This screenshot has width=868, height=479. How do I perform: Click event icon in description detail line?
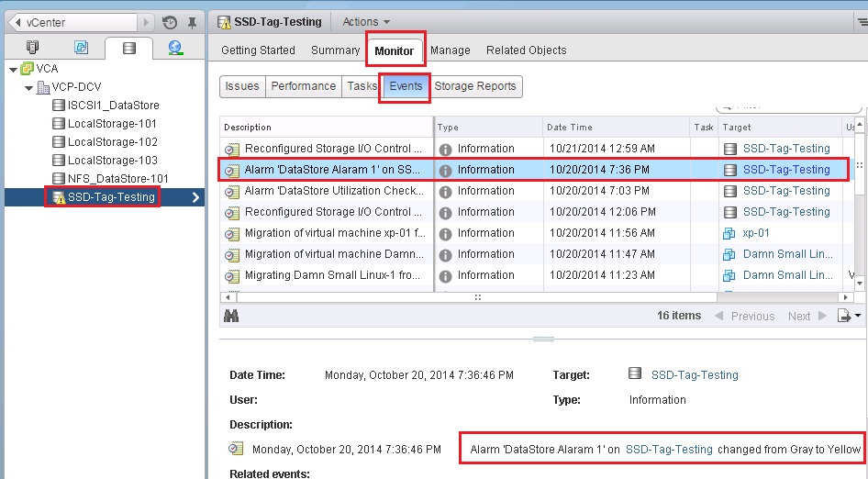tap(237, 449)
